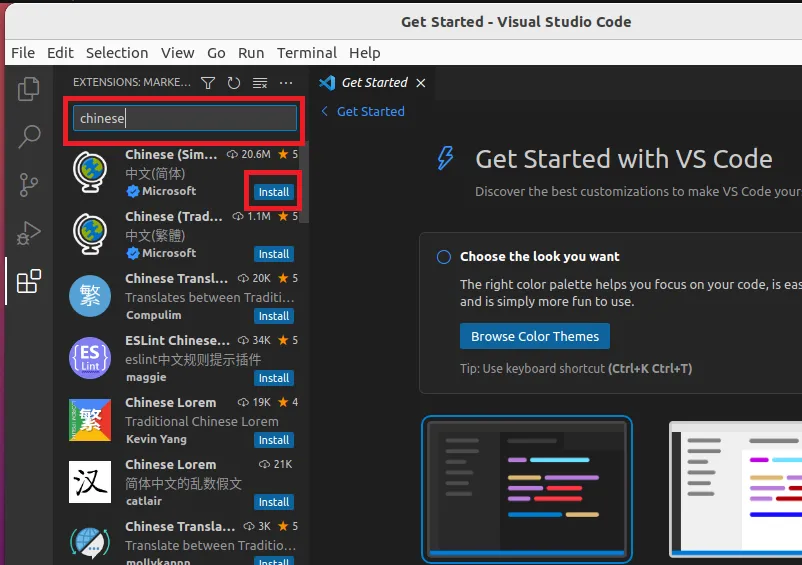Click the VS Code logo on Get Started tab
Image resolution: width=802 pixels, height=565 pixels.
tap(327, 82)
